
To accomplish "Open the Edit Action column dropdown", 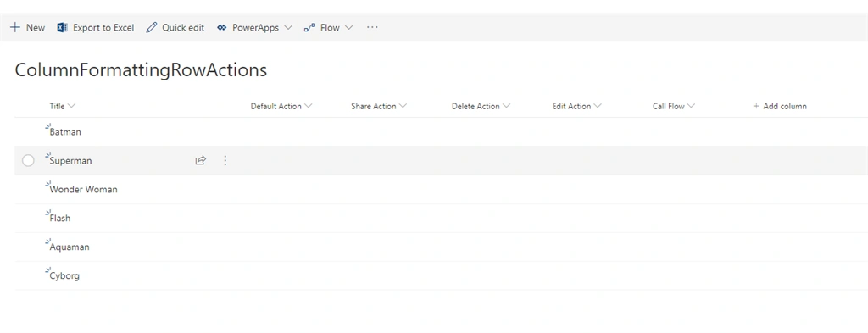I will pos(598,106).
